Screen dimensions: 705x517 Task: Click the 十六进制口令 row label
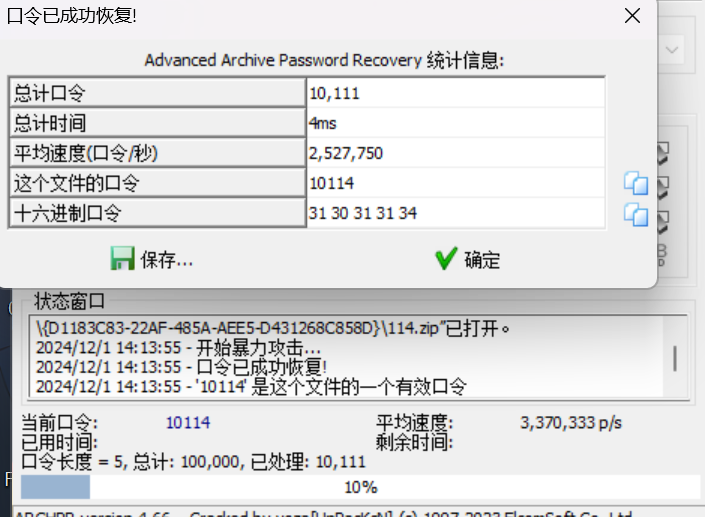(x=157, y=213)
